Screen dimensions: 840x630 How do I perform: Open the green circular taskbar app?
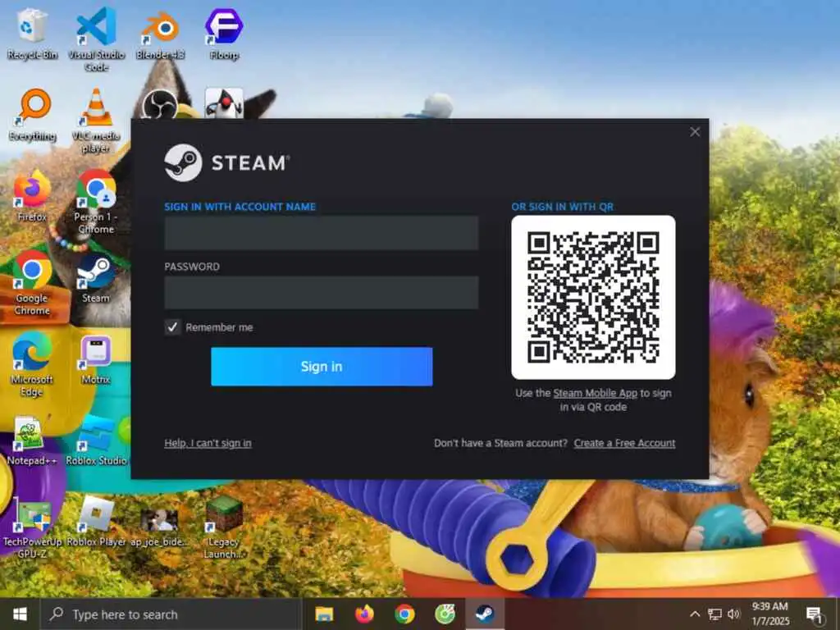coord(445,614)
